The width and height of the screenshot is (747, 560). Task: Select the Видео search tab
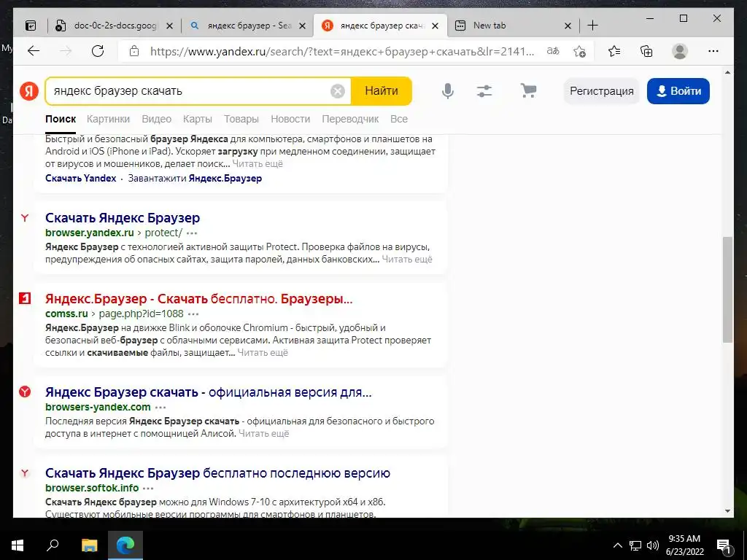tap(156, 119)
